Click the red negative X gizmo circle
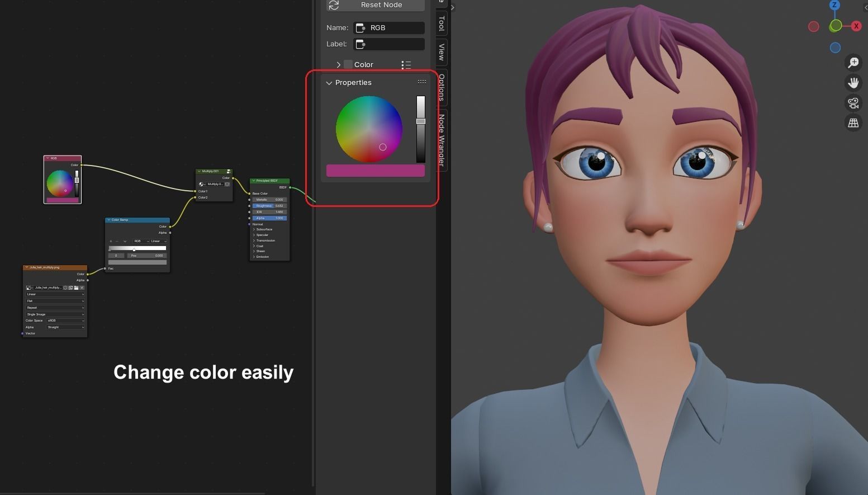Screen dimensions: 868x495 pos(814,26)
